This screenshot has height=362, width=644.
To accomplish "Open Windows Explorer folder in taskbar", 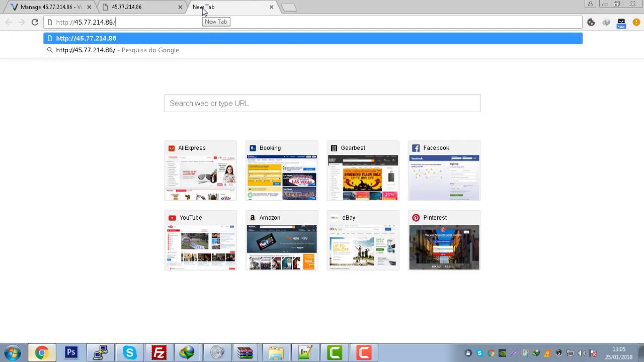I will point(276,353).
